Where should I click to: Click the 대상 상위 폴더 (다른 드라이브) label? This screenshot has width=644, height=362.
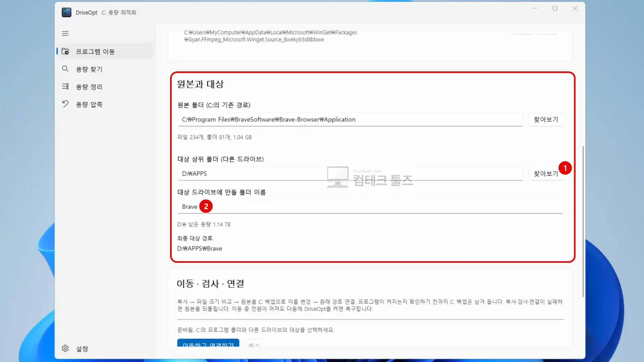(220, 159)
